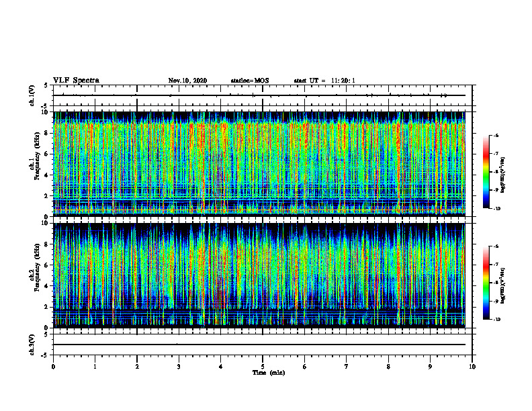532x411 pixels.
Task: Click the "station=MOS" header label
Action: pos(250,81)
